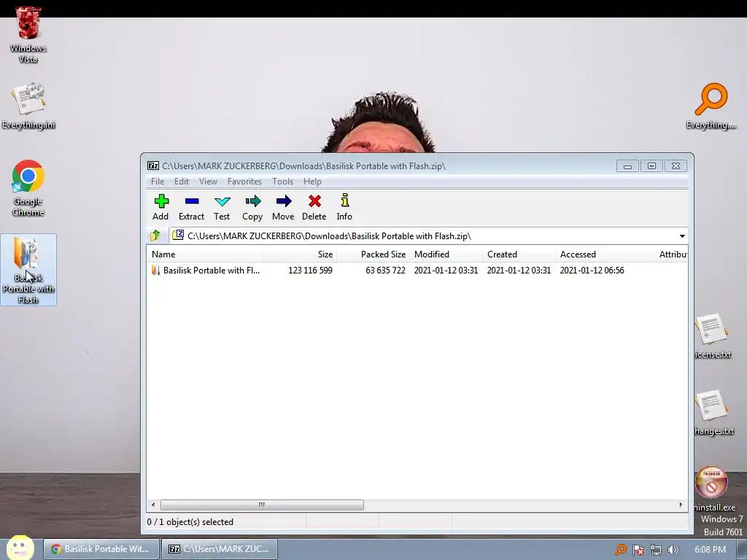Open the File menu
747x560 pixels.
pyautogui.click(x=158, y=182)
